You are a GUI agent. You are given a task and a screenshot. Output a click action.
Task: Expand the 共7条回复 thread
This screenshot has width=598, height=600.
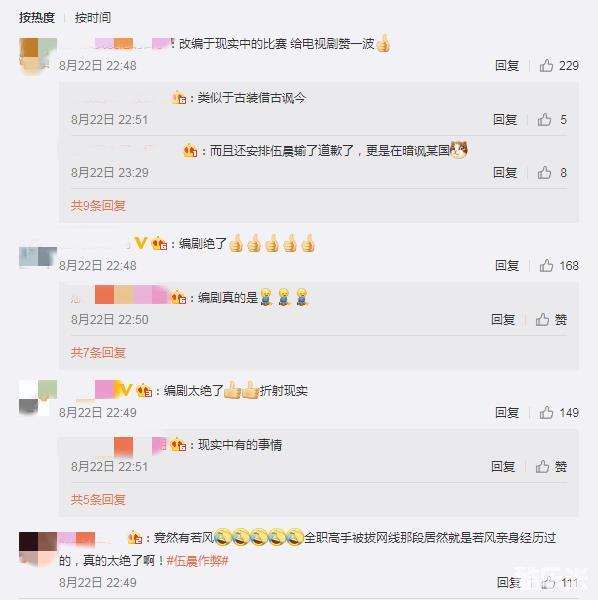click(98, 352)
